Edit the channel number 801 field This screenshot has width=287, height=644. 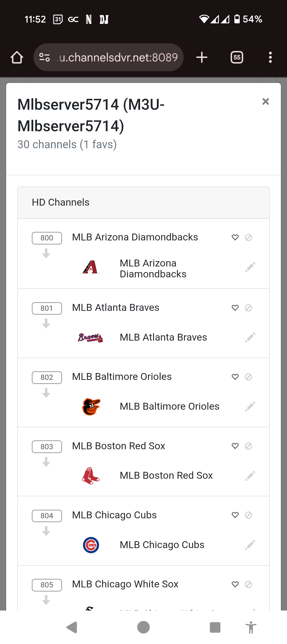coord(47,308)
